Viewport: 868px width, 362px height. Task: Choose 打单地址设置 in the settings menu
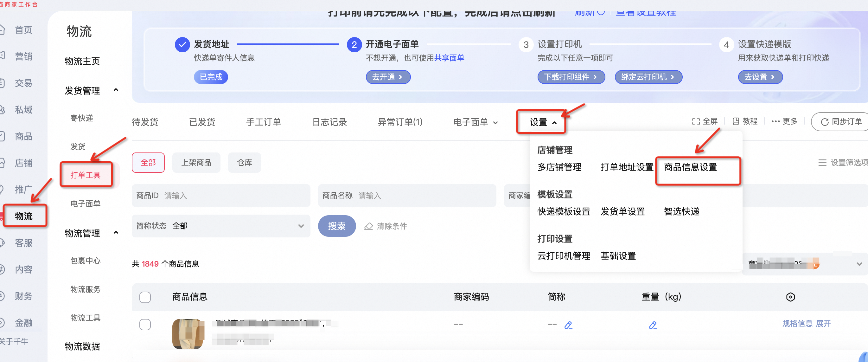[x=627, y=167]
